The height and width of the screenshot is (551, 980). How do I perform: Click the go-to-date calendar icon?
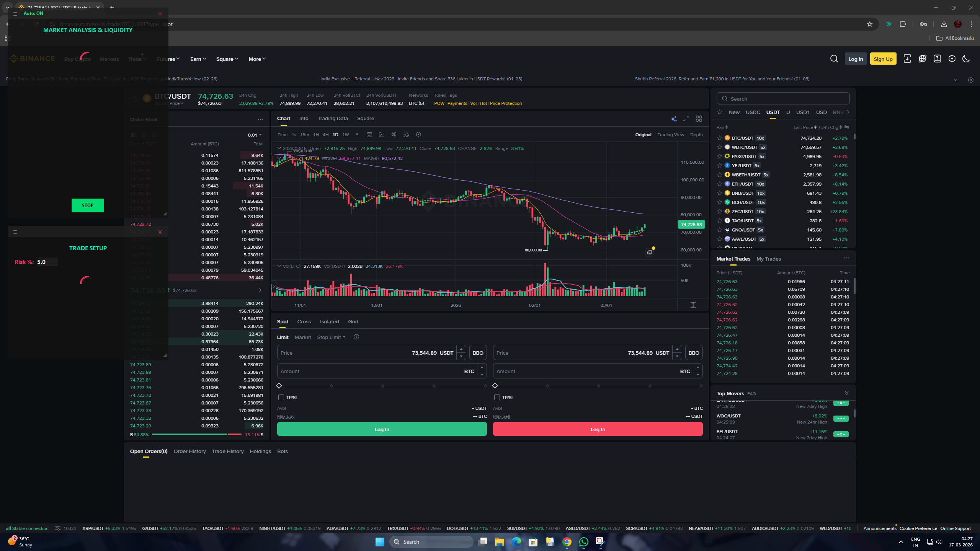369,135
